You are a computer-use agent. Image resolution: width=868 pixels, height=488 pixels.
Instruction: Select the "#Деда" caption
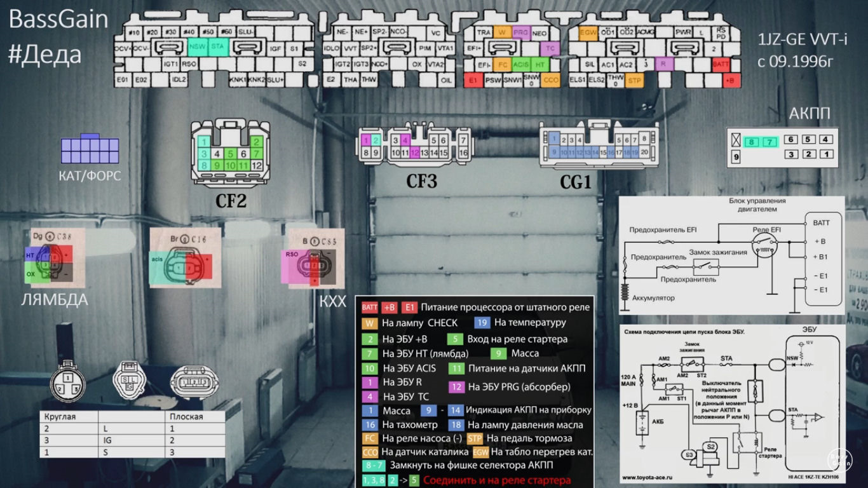click(x=44, y=55)
